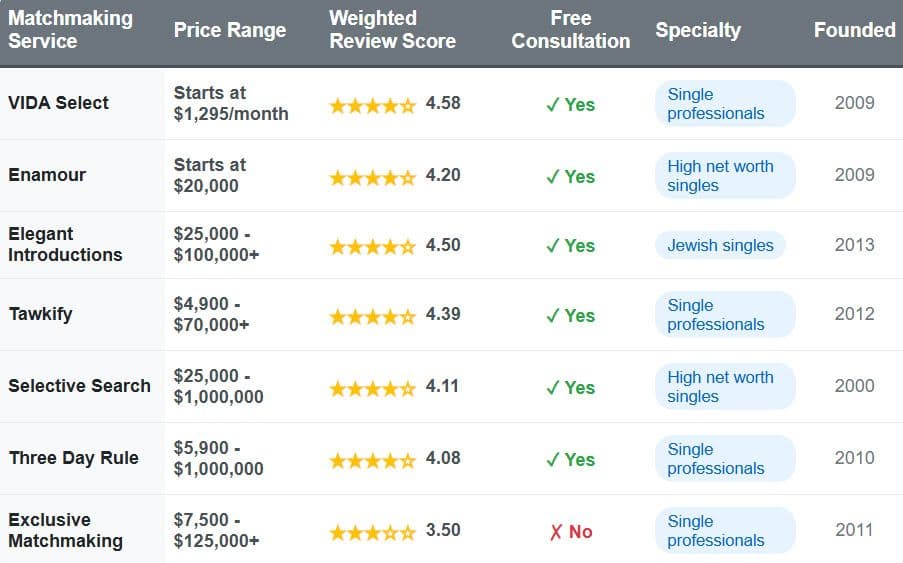This screenshot has width=903, height=563.
Task: Click the Selective Search star rating
Action: [372, 388]
